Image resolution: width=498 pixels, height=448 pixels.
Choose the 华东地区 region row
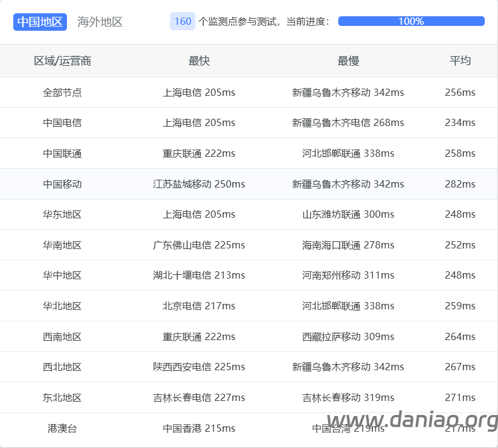[x=62, y=215]
